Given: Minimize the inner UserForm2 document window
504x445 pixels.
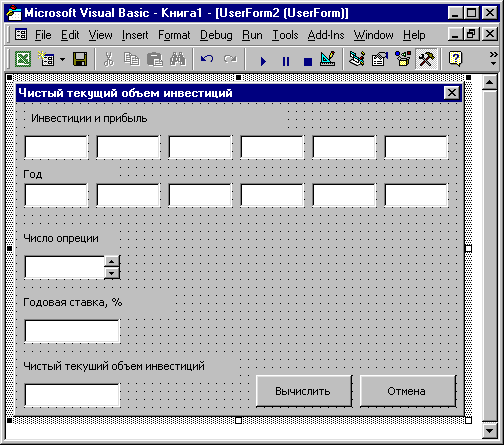Looking at the screenshot, I should point(455,34).
